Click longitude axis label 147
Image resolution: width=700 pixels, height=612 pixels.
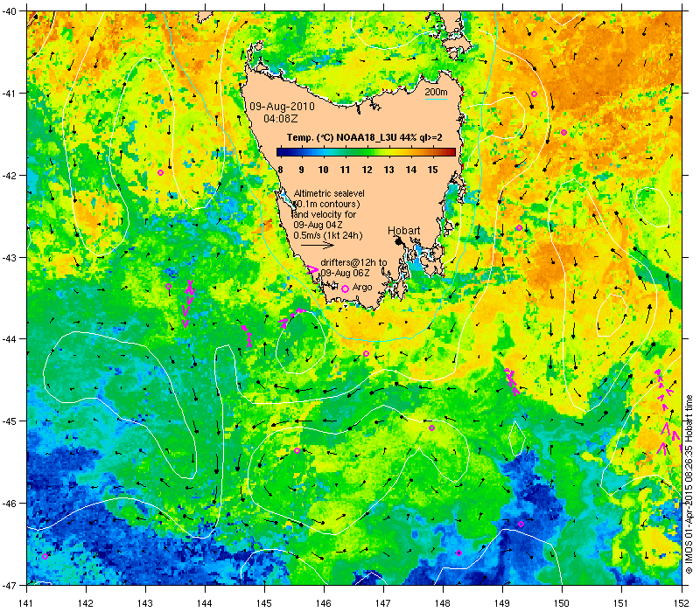[383, 603]
